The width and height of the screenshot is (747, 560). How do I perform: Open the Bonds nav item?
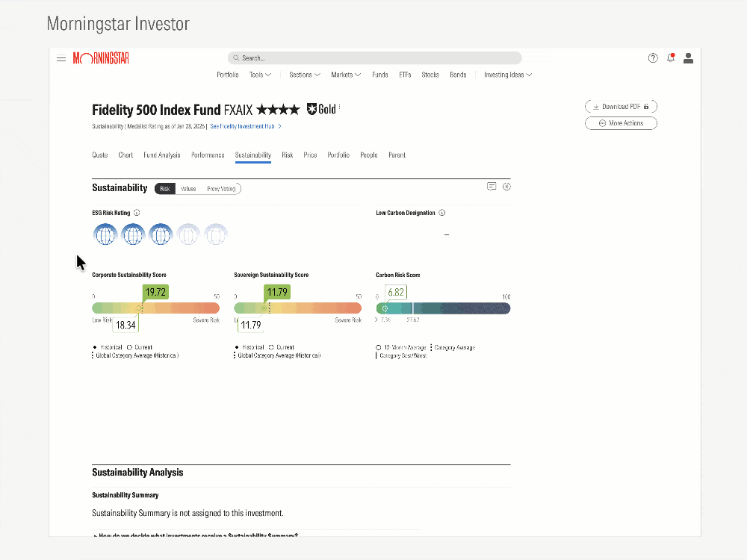tap(459, 75)
